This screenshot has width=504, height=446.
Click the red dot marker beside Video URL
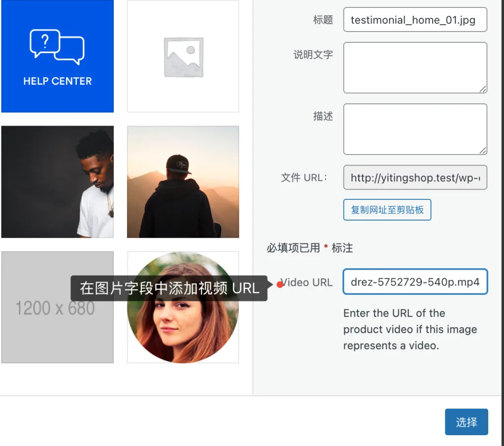click(x=280, y=284)
